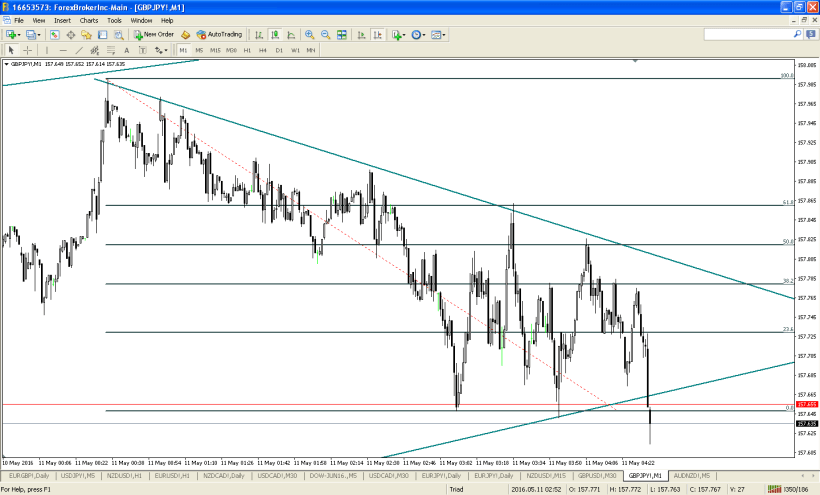
Task: Open the Navigator folder-star icon
Action: (x=86, y=34)
